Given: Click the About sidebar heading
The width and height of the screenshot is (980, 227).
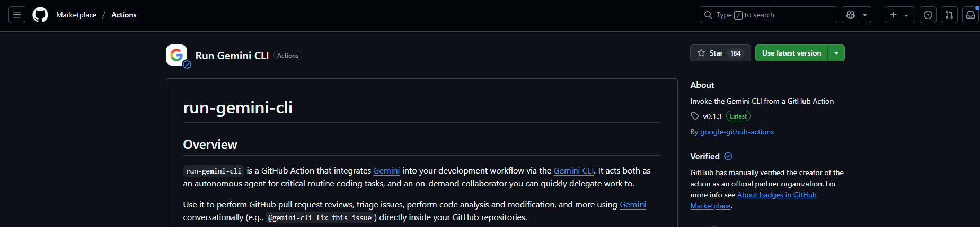Looking at the screenshot, I should tap(702, 85).
